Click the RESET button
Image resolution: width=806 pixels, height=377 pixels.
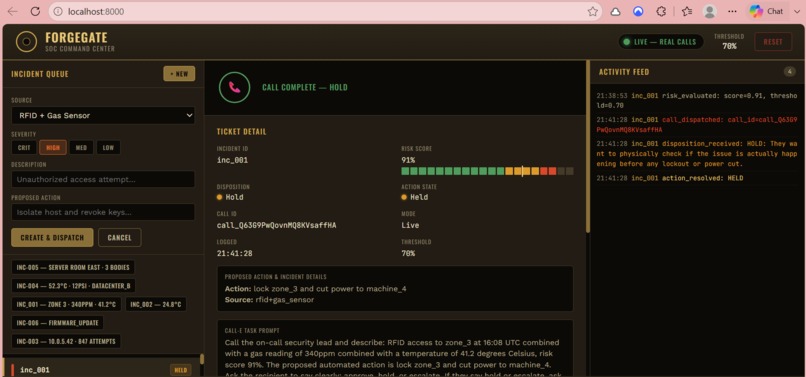(773, 42)
